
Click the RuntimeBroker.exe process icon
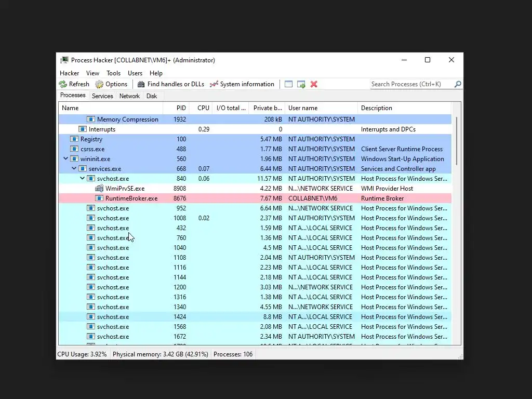pyautogui.click(x=99, y=198)
